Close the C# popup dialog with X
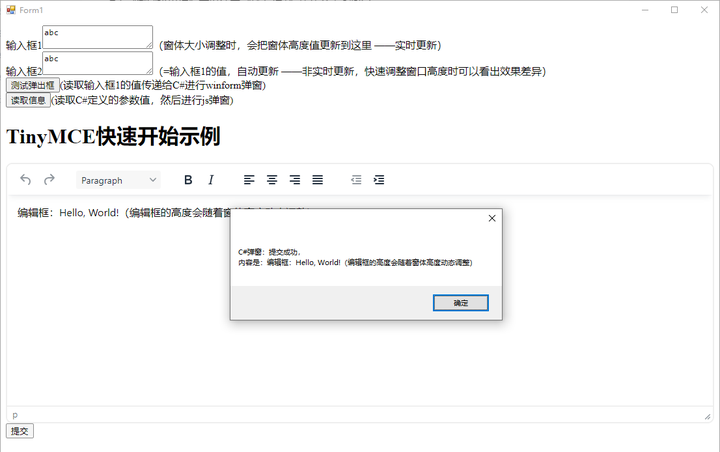Image resolution: width=720 pixels, height=452 pixels. tap(492, 218)
